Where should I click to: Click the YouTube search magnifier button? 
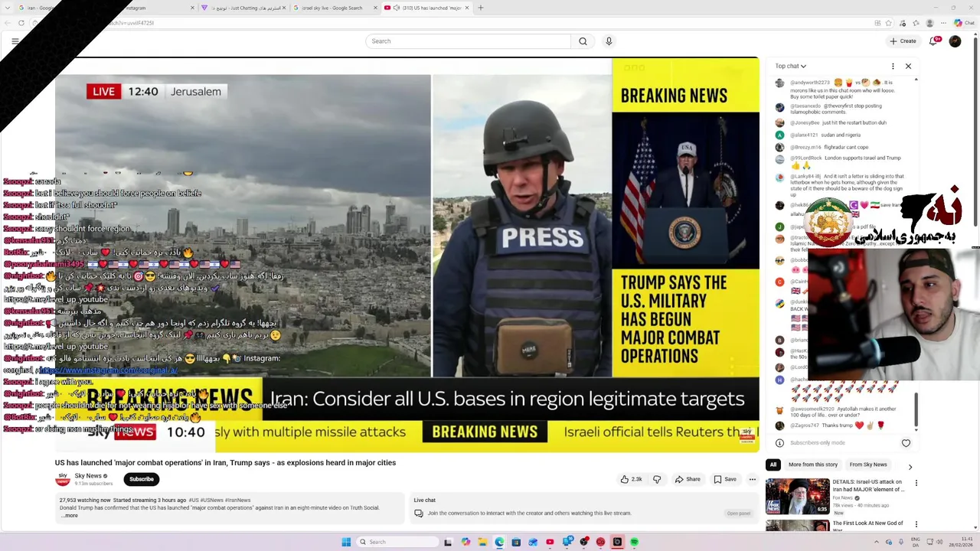pyautogui.click(x=583, y=41)
